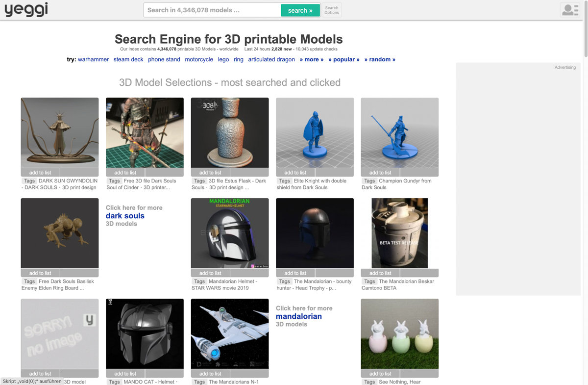
Task: Click "dark souls" for more models
Action: pyautogui.click(x=124, y=215)
